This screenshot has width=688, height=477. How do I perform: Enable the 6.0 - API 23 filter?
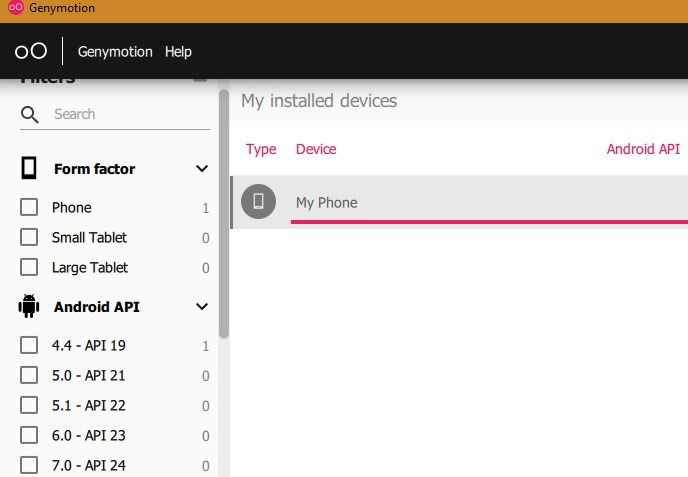pyautogui.click(x=29, y=436)
